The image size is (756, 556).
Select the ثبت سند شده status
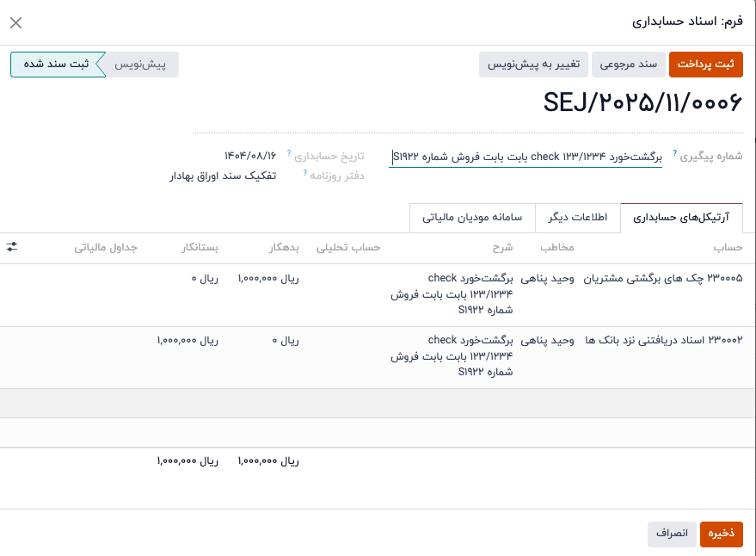(57, 65)
